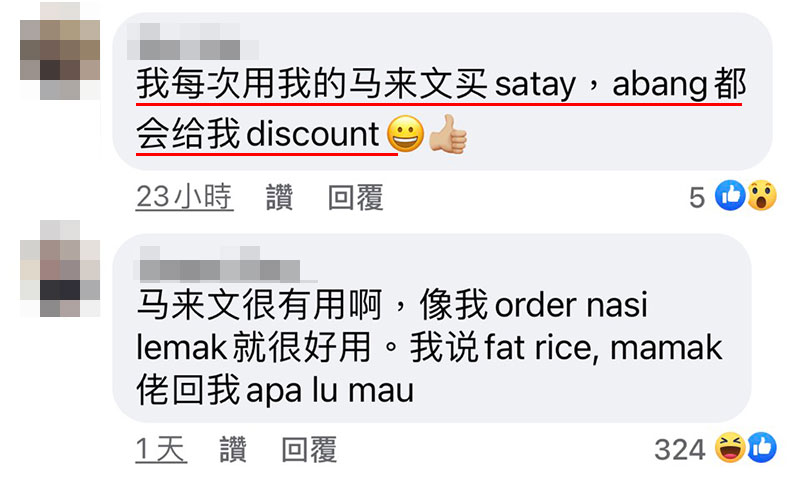Screen dimensions: 800x477
Task: Click the nasi lemak comment text bubble
Action: pos(432,328)
